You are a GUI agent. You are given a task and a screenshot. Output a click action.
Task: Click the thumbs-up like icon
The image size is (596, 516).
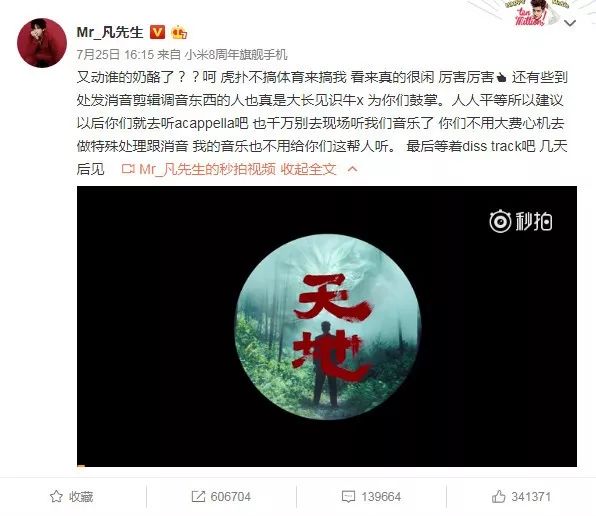tap(498, 496)
